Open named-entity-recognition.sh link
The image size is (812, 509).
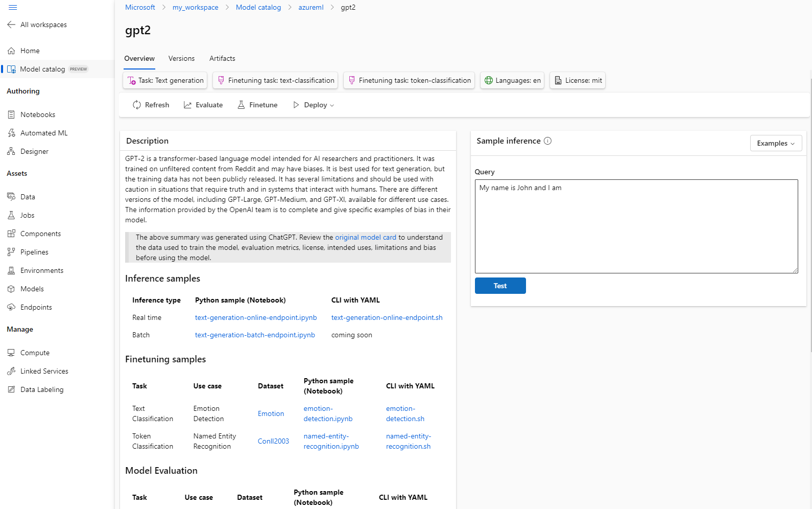pos(409,441)
